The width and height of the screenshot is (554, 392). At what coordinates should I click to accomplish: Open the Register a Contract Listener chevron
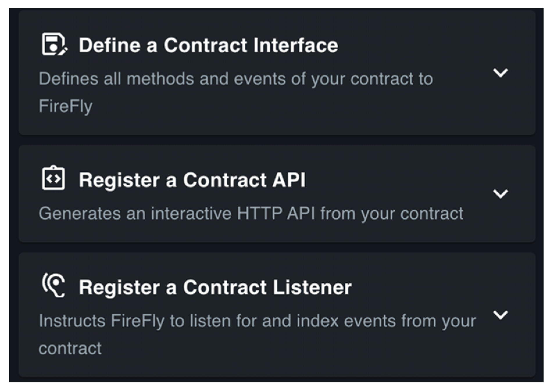[x=500, y=315]
